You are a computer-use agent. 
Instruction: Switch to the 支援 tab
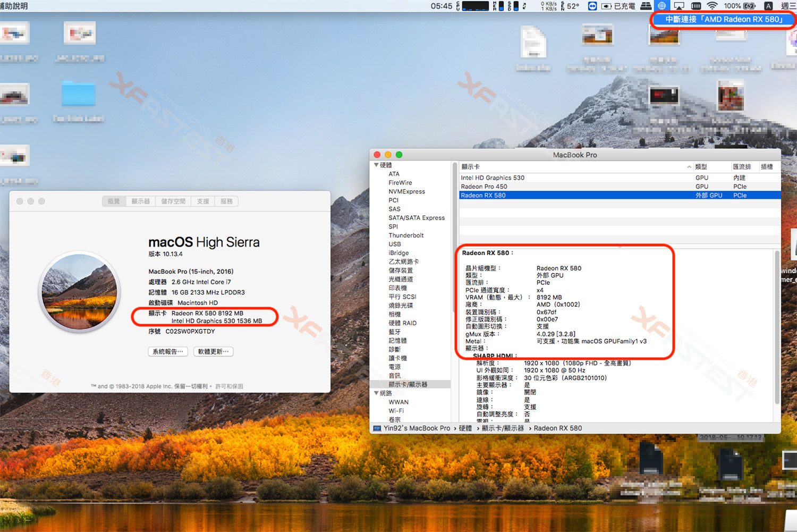click(203, 201)
